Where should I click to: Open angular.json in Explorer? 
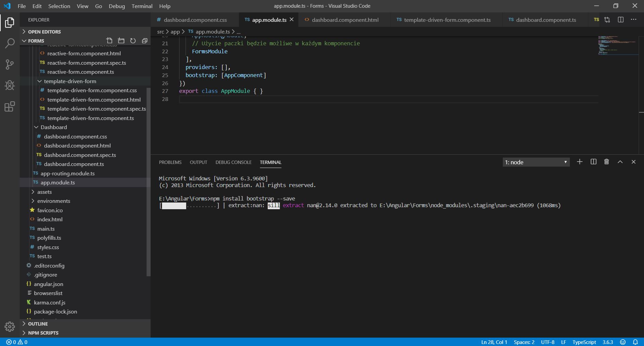85,284
